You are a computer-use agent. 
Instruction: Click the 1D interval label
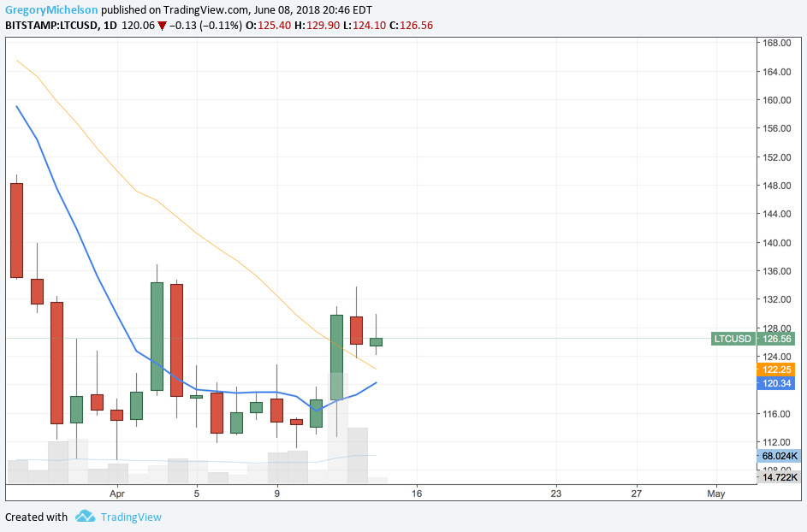click(x=110, y=25)
